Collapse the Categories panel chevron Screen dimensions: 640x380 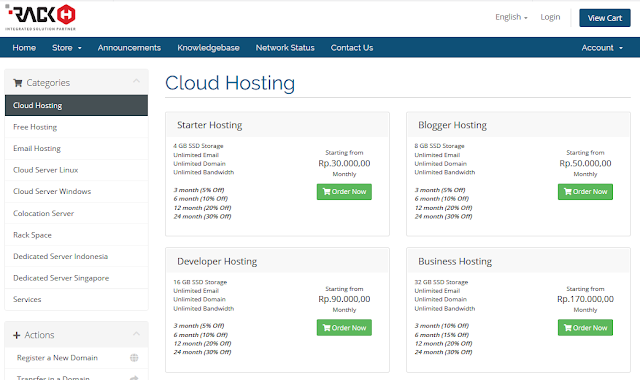click(136, 81)
